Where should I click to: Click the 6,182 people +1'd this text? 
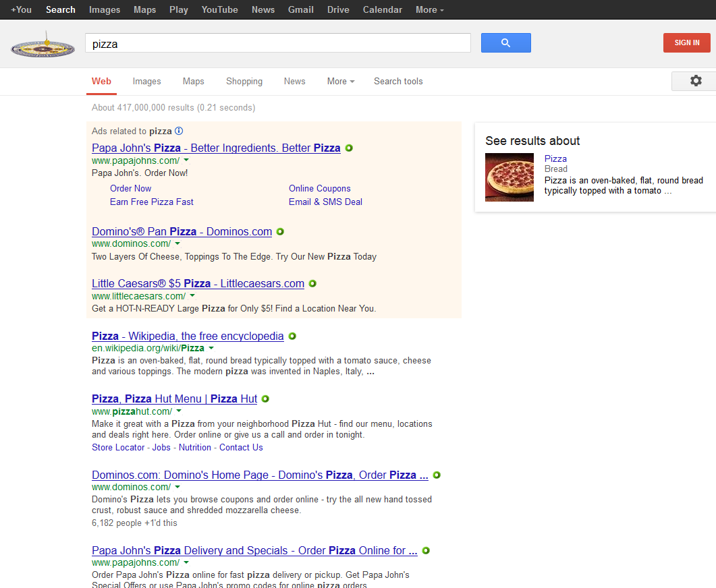tap(134, 523)
